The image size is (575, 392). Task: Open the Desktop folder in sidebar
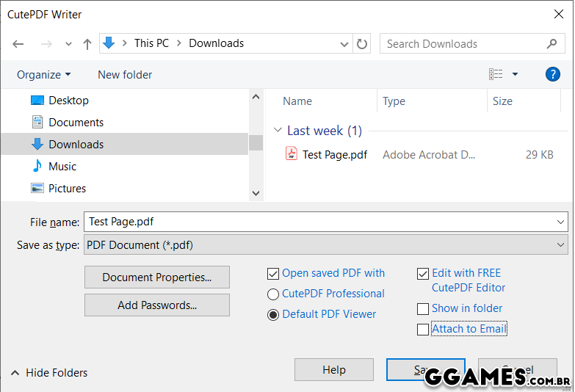click(68, 101)
